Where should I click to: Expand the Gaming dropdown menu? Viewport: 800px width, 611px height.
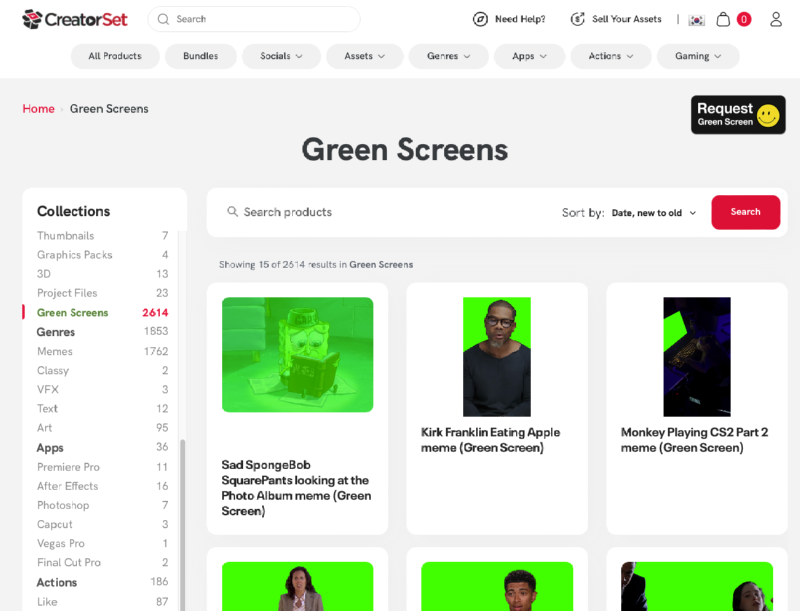[x=698, y=56]
